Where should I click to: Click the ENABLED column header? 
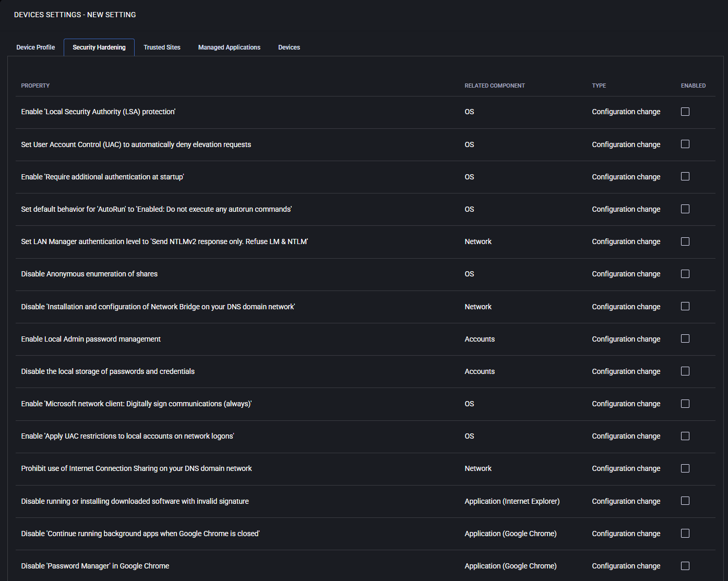click(x=693, y=86)
